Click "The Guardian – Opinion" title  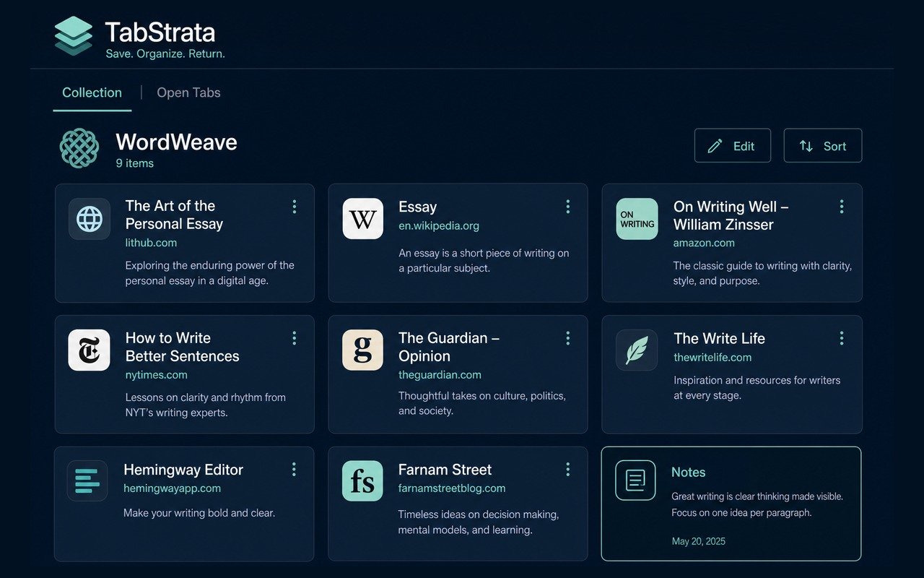[449, 347]
